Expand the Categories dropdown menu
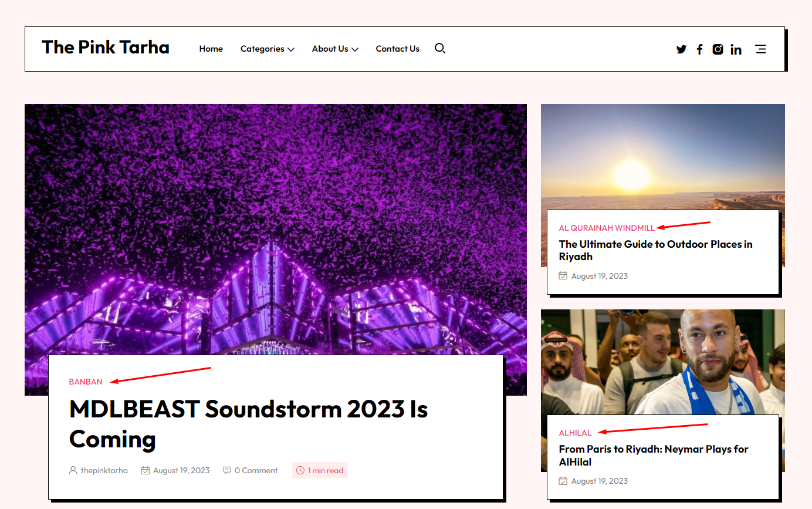Image resolution: width=812 pixels, height=509 pixels. [x=268, y=49]
